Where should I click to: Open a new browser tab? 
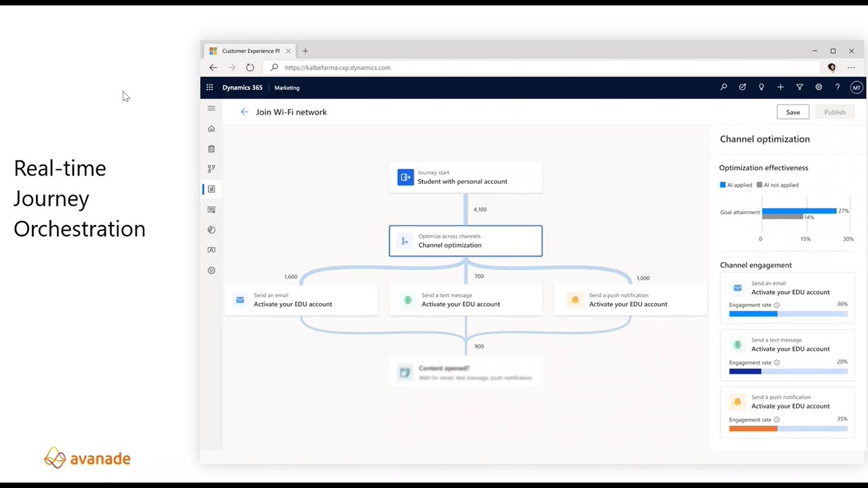point(305,51)
